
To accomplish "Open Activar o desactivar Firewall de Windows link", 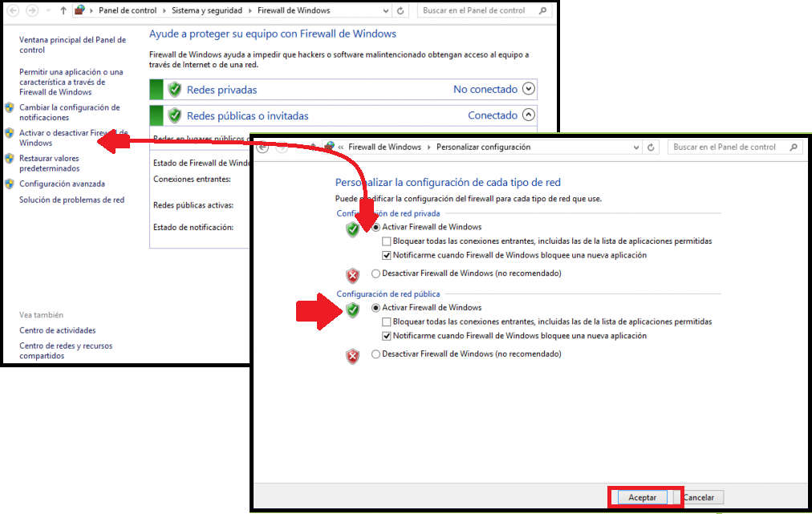I will [74, 138].
